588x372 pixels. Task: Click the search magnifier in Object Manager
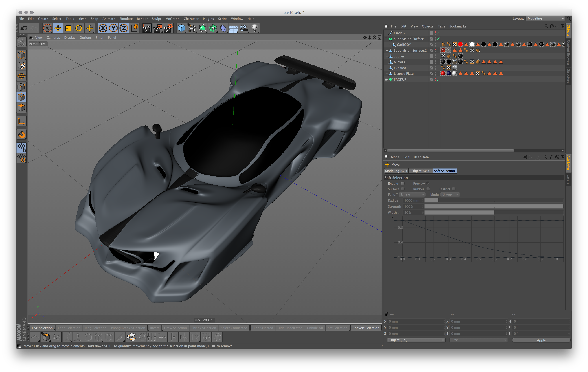[x=546, y=26]
